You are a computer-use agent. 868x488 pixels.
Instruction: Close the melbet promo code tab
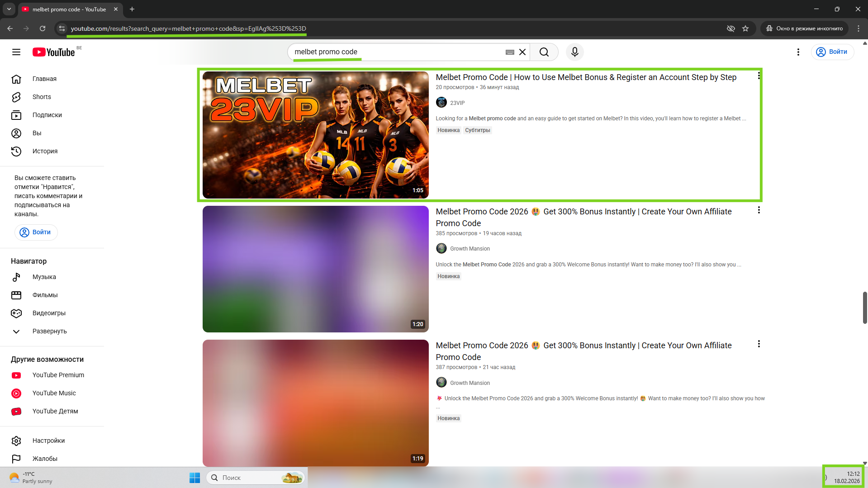click(116, 9)
